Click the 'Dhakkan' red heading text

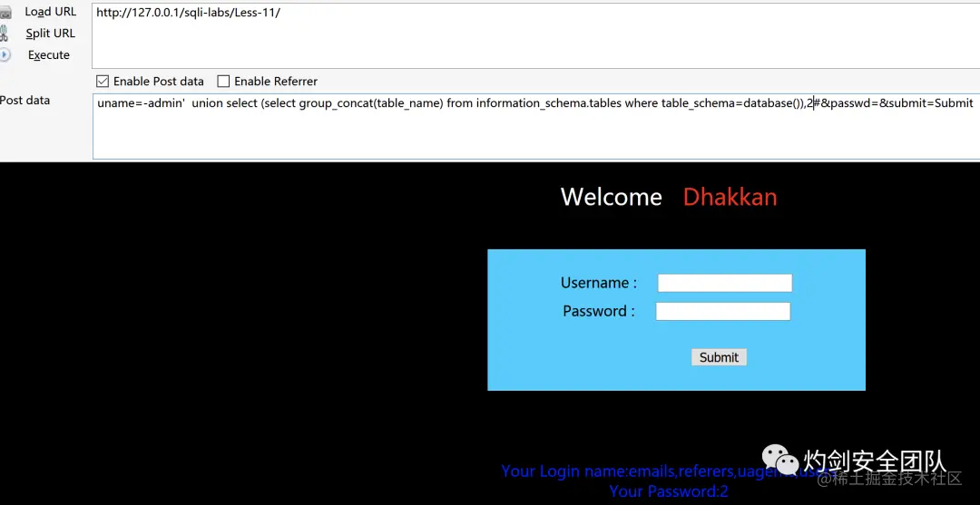[730, 198]
